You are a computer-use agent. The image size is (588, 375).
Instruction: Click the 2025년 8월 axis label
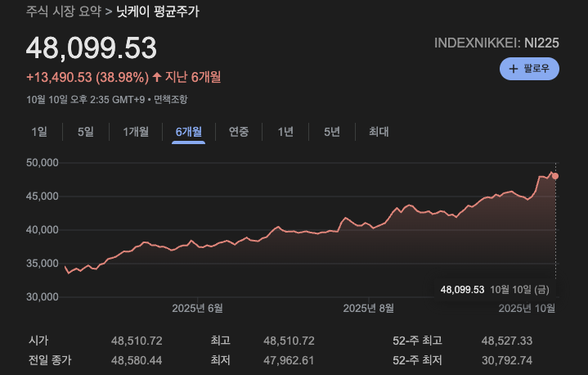(x=368, y=309)
